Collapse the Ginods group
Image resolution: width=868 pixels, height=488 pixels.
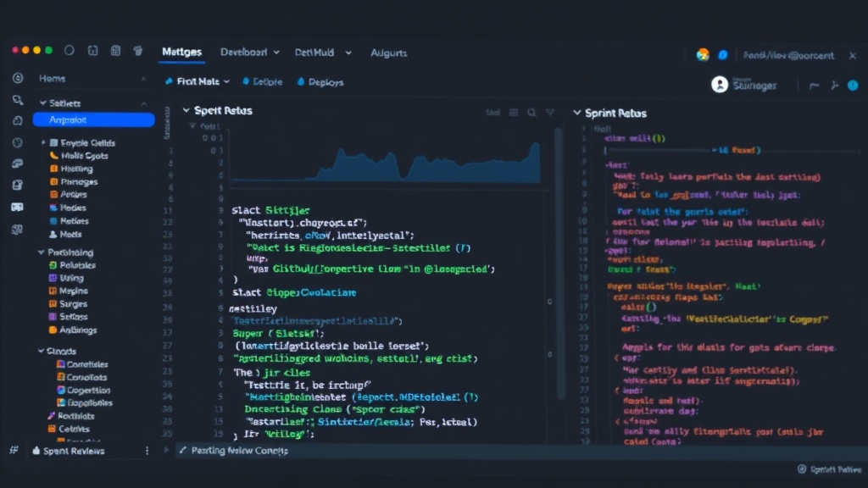click(41, 351)
